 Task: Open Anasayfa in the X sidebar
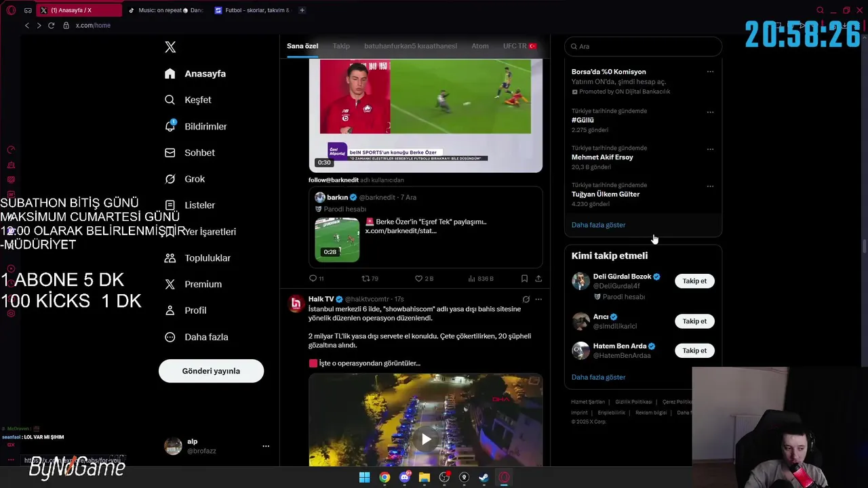[195, 73]
